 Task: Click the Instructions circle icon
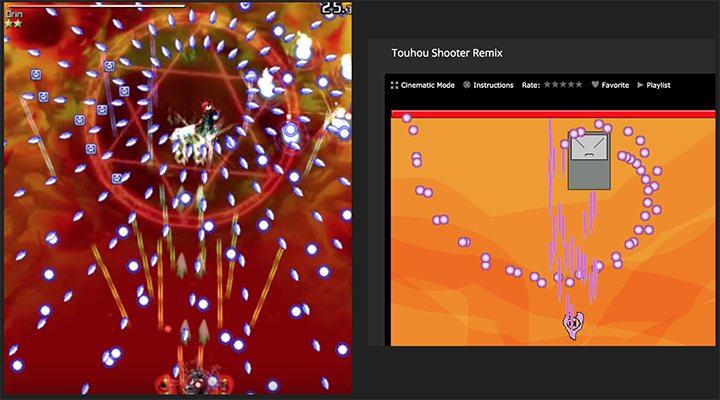467,85
